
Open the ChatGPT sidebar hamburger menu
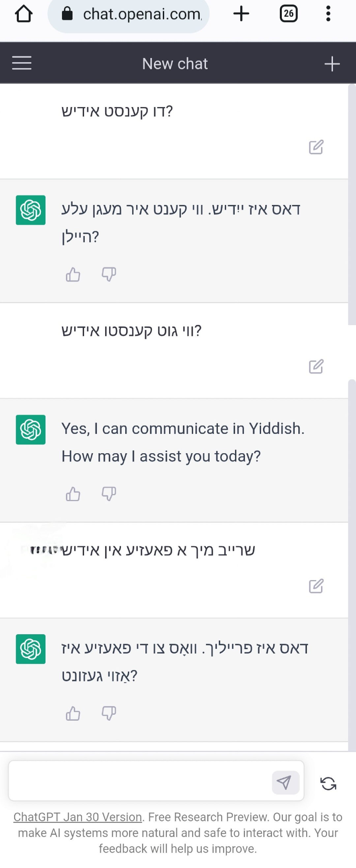tap(21, 63)
